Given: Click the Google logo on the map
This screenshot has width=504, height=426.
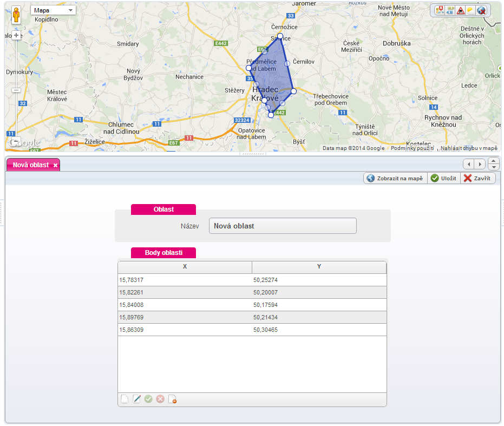Looking at the screenshot, I should [24, 142].
